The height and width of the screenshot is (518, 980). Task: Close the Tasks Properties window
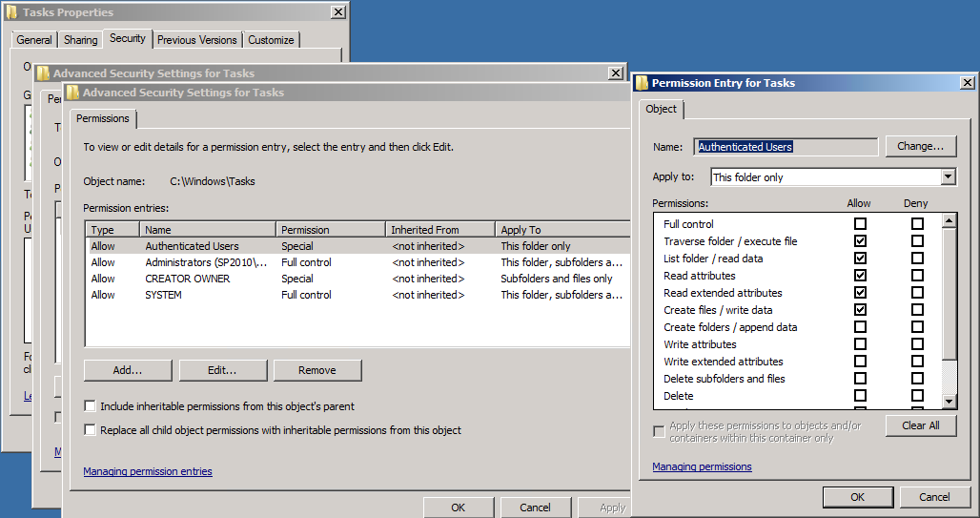[337, 12]
